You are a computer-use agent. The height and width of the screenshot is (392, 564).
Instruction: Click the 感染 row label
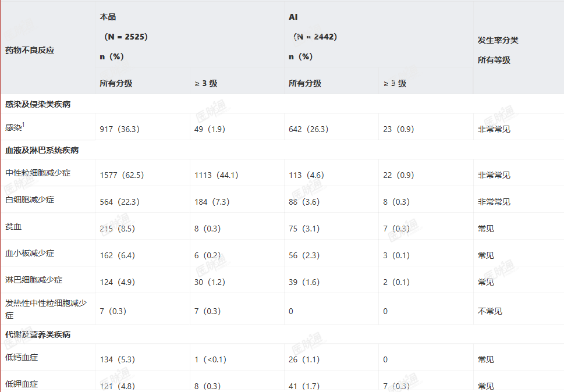pos(15,127)
